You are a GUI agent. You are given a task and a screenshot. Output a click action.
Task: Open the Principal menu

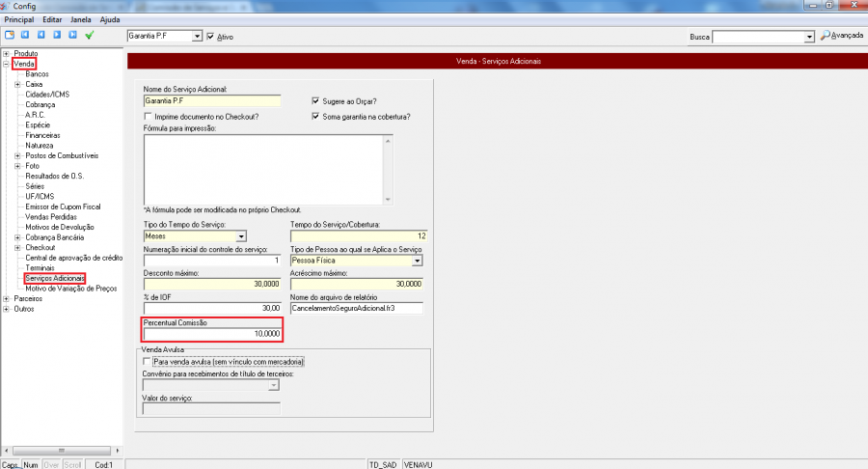[19, 19]
